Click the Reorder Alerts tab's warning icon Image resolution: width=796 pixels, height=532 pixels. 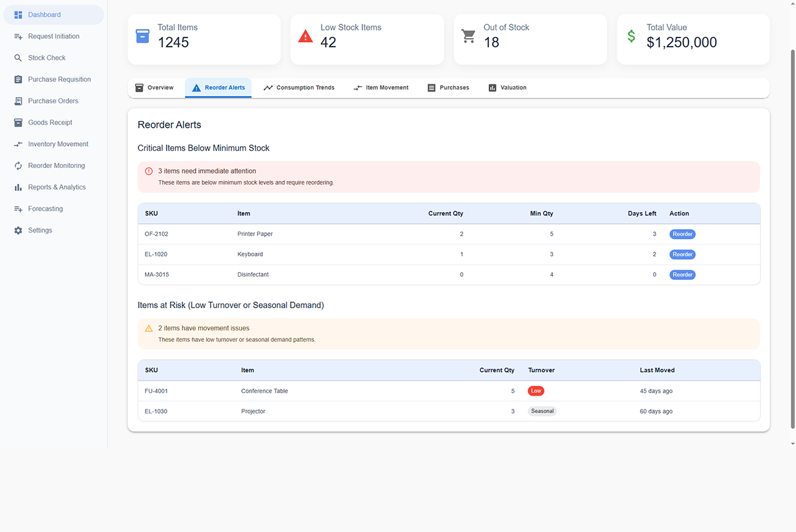pos(196,88)
